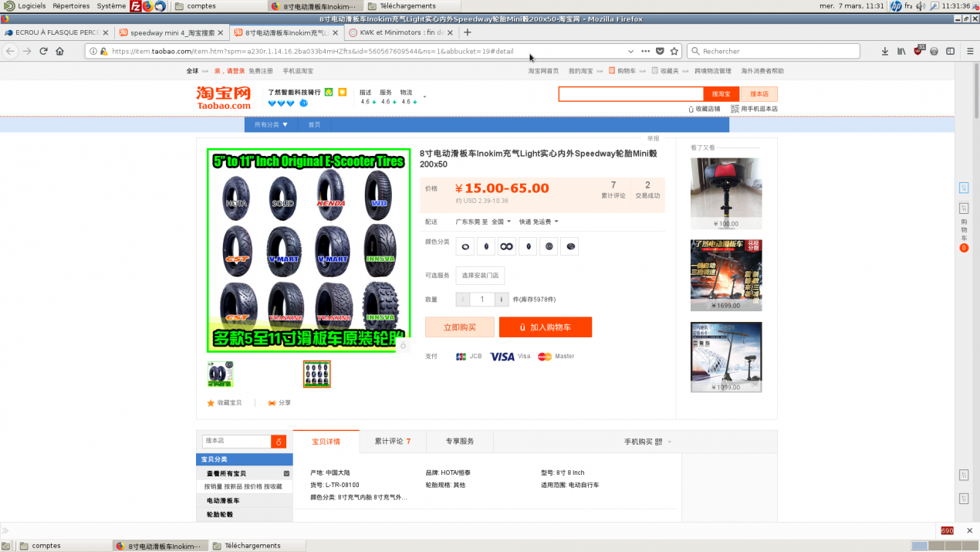Click the share icon below product image
This screenshot has height=552, width=980.
(x=272, y=403)
